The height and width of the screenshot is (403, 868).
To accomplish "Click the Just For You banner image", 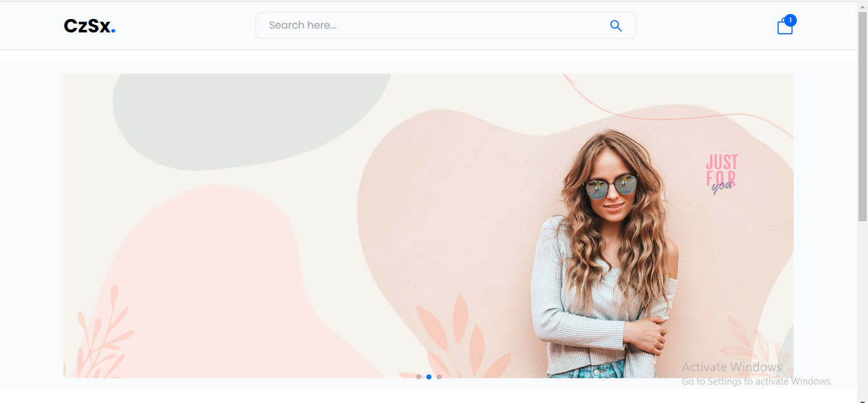I will click(x=428, y=226).
